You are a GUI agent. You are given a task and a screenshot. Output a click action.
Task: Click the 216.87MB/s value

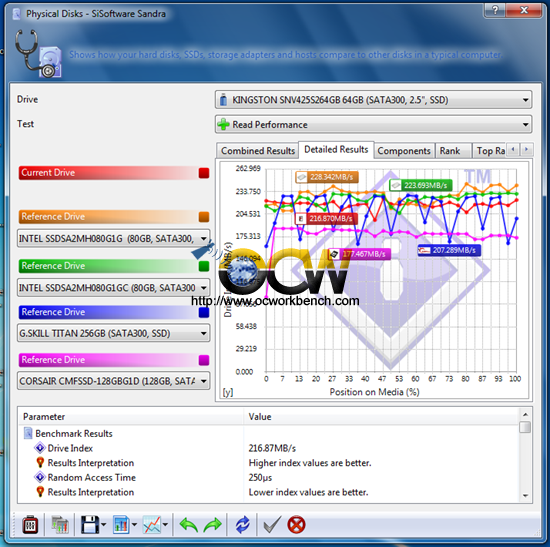(272, 448)
